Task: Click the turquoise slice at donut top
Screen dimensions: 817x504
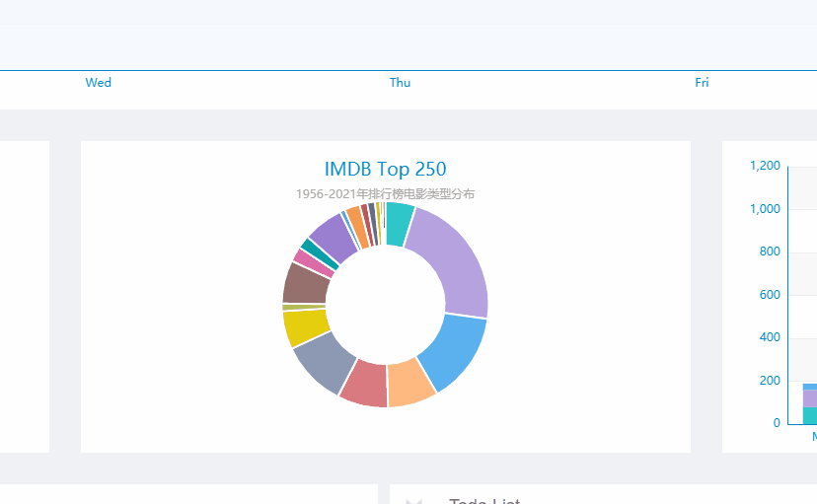Action: click(x=399, y=224)
